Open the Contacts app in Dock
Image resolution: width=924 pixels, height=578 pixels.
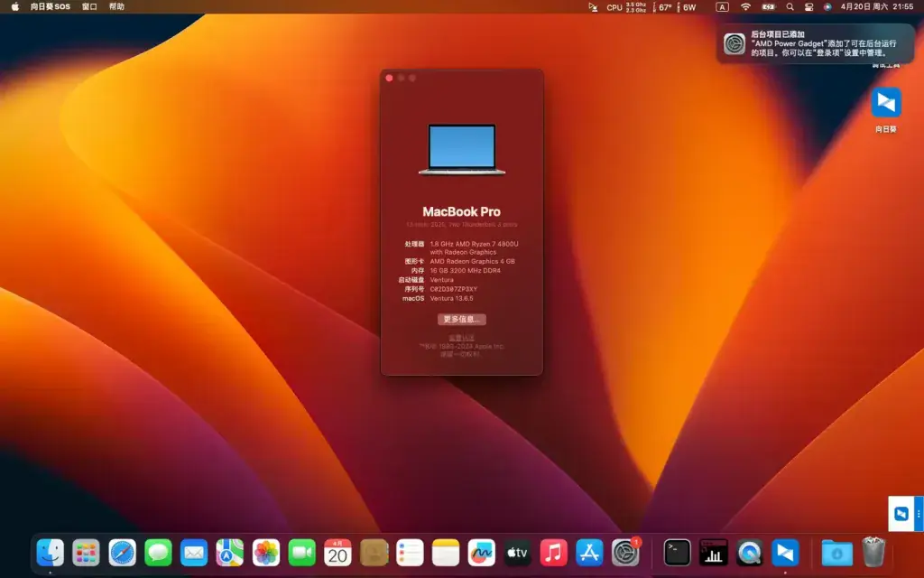[374, 553]
